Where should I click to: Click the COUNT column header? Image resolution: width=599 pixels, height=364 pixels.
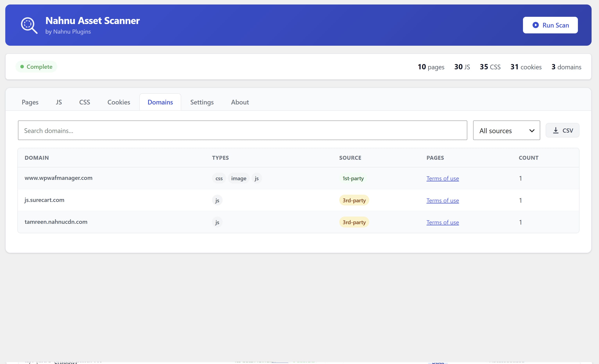click(x=528, y=158)
